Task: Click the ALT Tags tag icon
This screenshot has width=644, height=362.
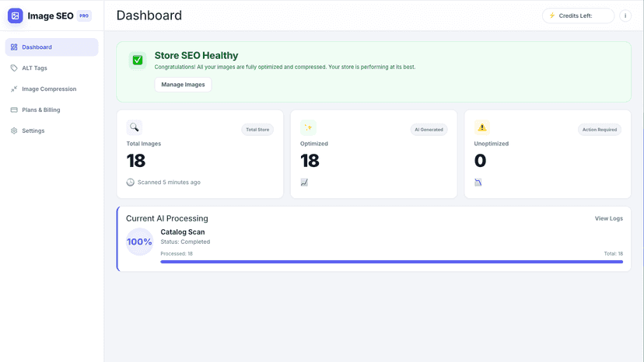Action: click(x=14, y=68)
